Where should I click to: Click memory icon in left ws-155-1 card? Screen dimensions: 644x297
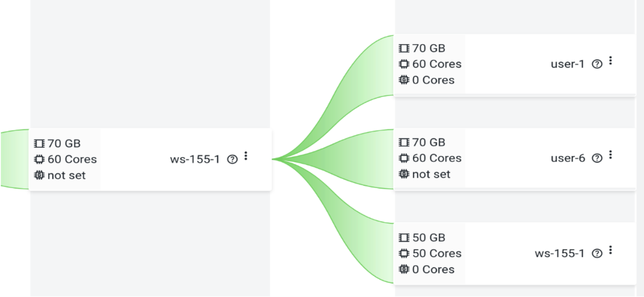click(39, 143)
